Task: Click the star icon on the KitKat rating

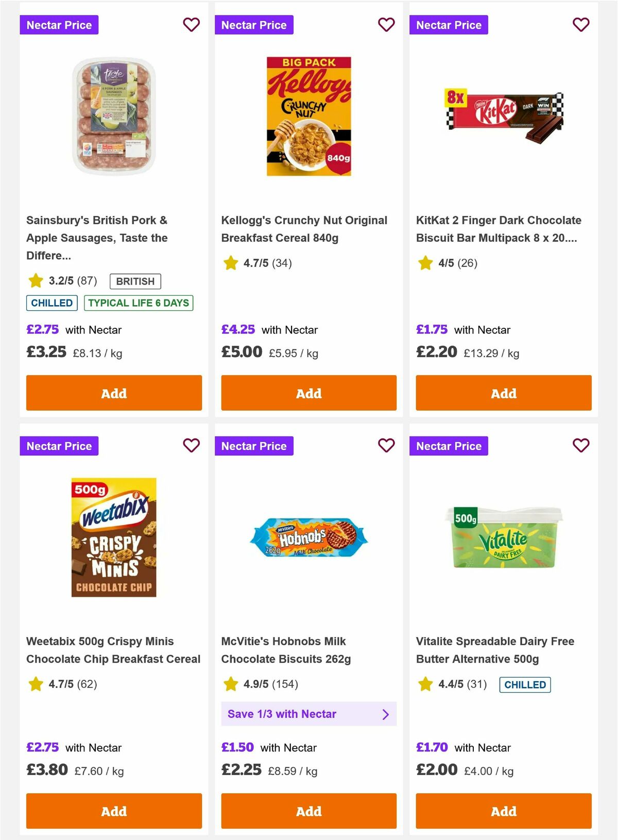Action: tap(425, 263)
